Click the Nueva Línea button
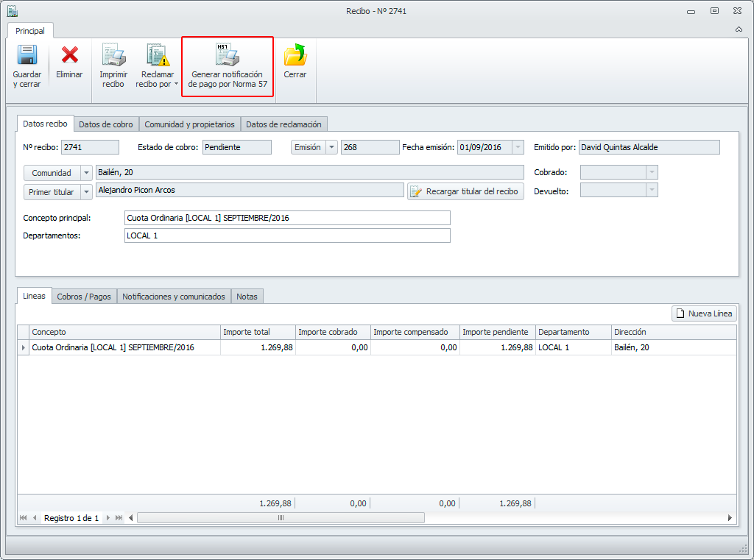754x560 pixels. click(x=704, y=313)
